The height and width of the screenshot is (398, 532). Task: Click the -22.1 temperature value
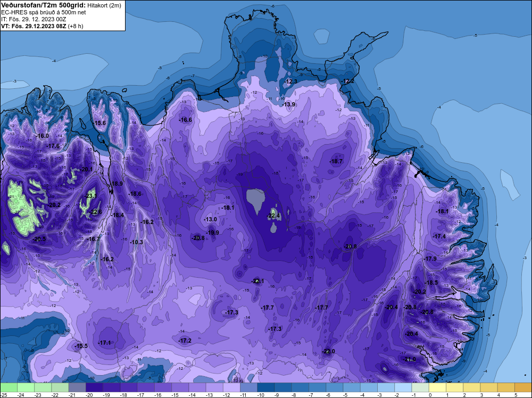[x=258, y=281]
